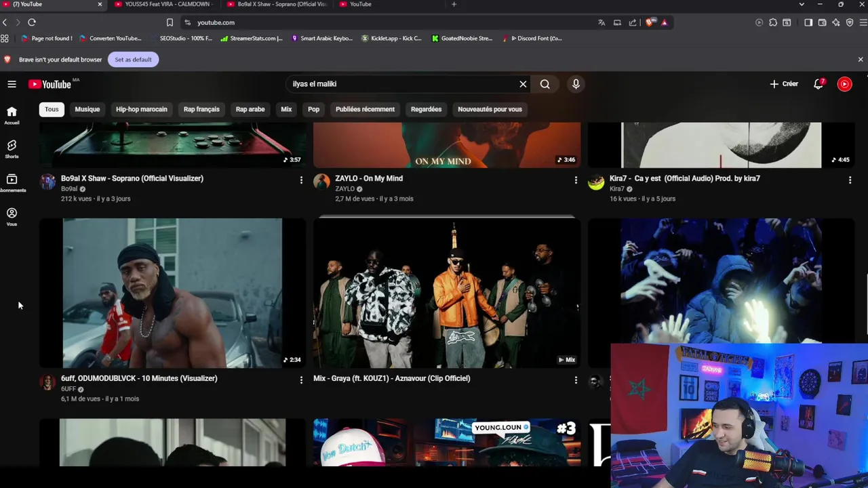This screenshot has width=868, height=488.
Task: Play 6uff ODUMODUBLVCK 10 Minutes thumbnail
Action: [172, 293]
